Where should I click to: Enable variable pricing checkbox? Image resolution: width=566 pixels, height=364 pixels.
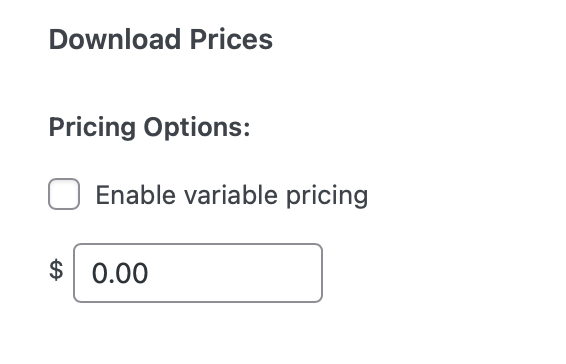pyautogui.click(x=64, y=194)
